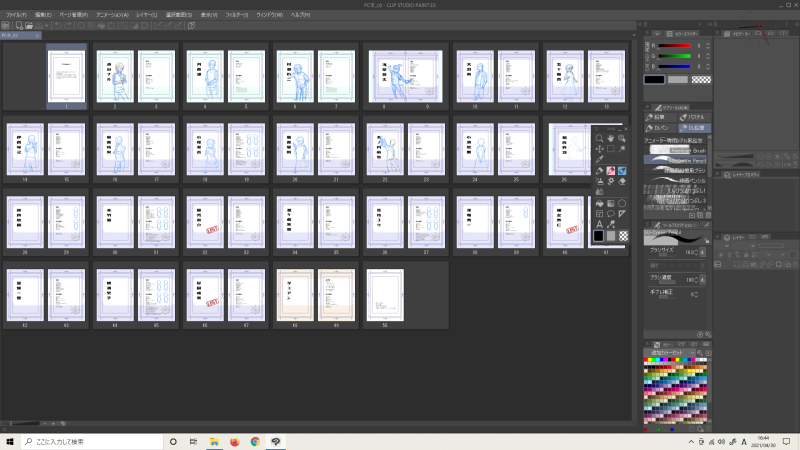Select the Airbrush tool
800x450 pixels.
click(599, 182)
